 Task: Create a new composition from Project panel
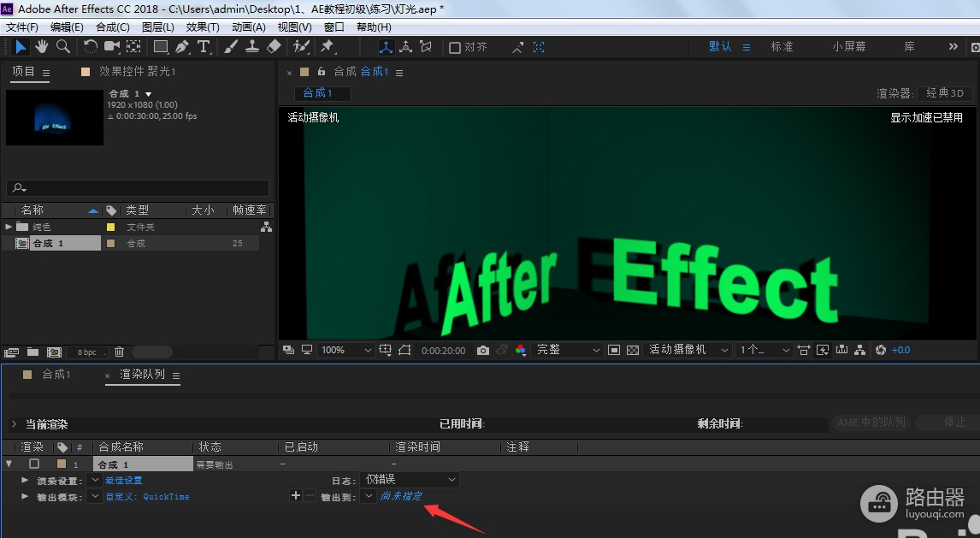coord(55,352)
